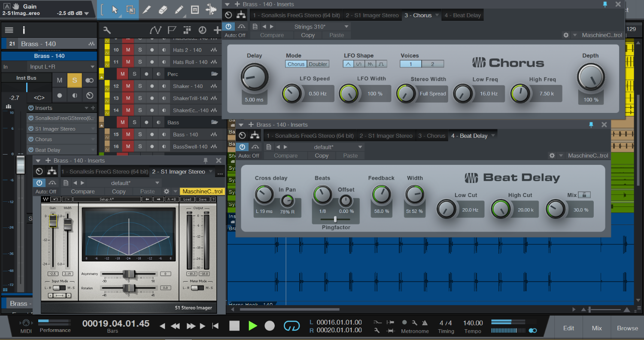Click Save in Waves S1 Imager toolbar
This screenshot has width=644, height=340.
pyautogui.click(x=203, y=199)
